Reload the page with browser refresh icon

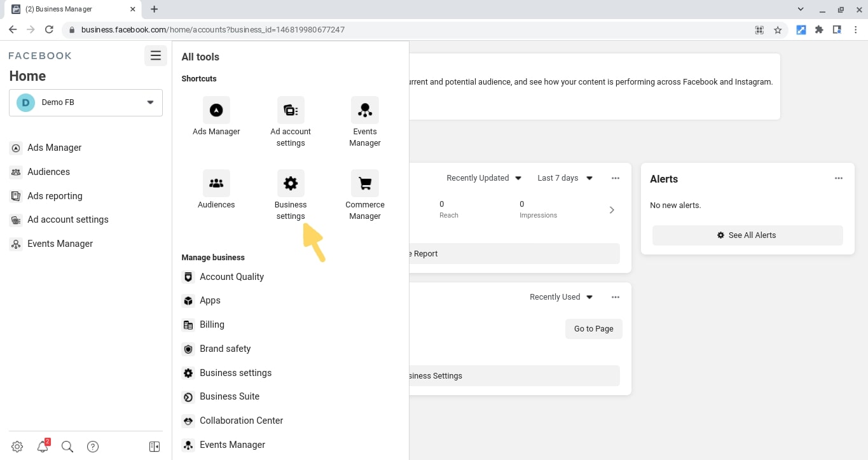click(x=49, y=29)
